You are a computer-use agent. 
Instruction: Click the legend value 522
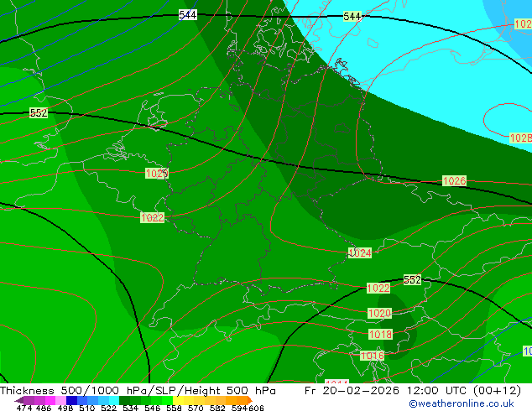click(x=108, y=408)
